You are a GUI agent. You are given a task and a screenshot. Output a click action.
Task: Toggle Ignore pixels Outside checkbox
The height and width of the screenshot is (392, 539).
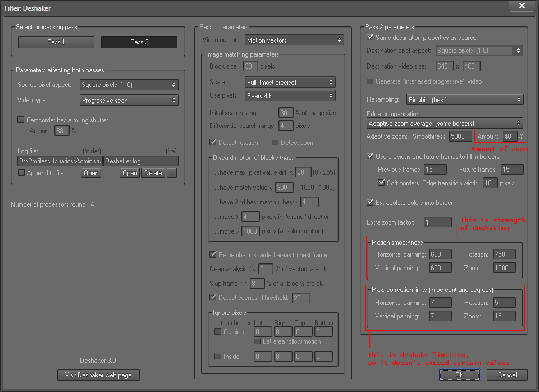tap(218, 331)
